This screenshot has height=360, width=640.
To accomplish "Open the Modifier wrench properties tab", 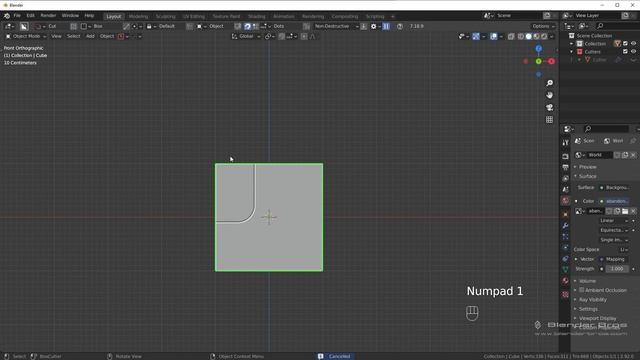I will click(565, 225).
